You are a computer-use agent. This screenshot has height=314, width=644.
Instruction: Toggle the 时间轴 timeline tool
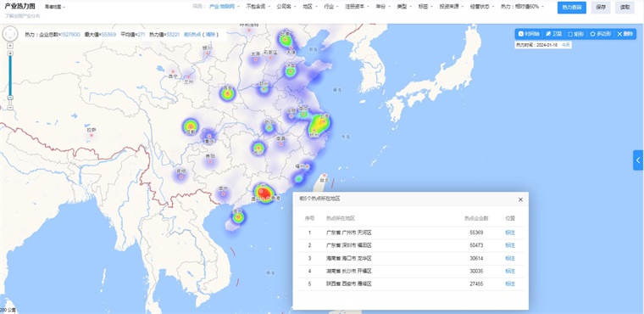(x=529, y=34)
